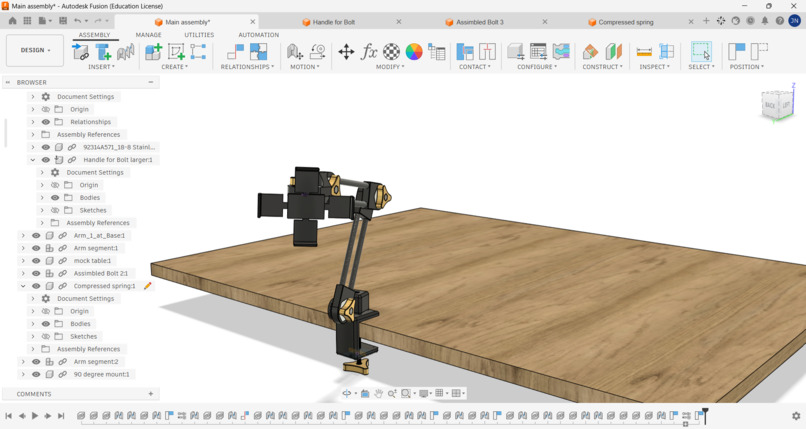Open the Handle for Bolt document tab
806x429 pixels.
(334, 22)
